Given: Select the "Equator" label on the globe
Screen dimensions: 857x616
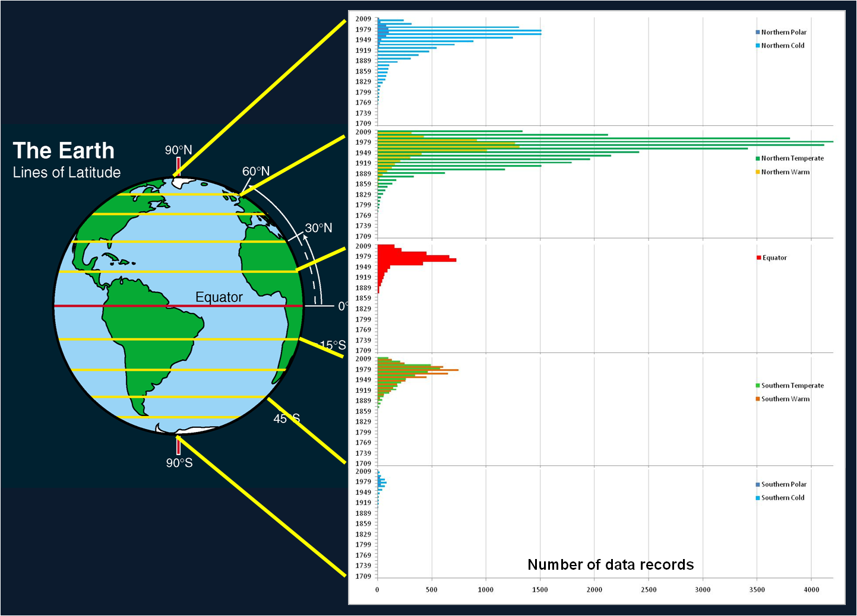Looking at the screenshot, I should pos(219,297).
